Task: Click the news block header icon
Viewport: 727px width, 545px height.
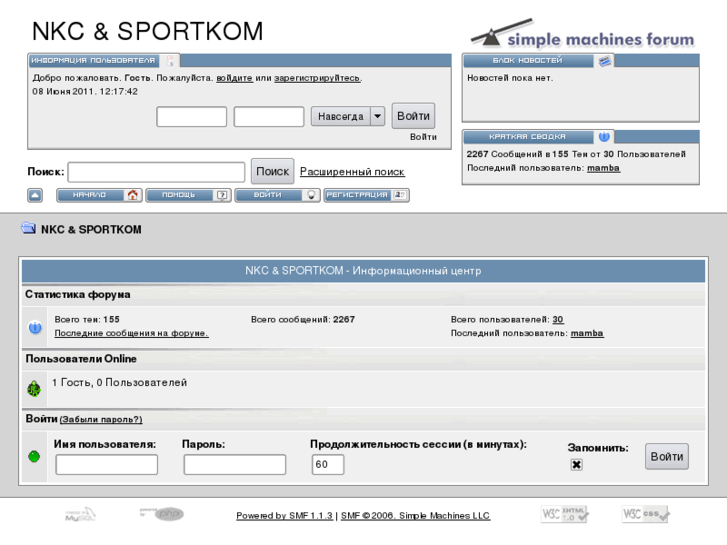Action: (604, 61)
